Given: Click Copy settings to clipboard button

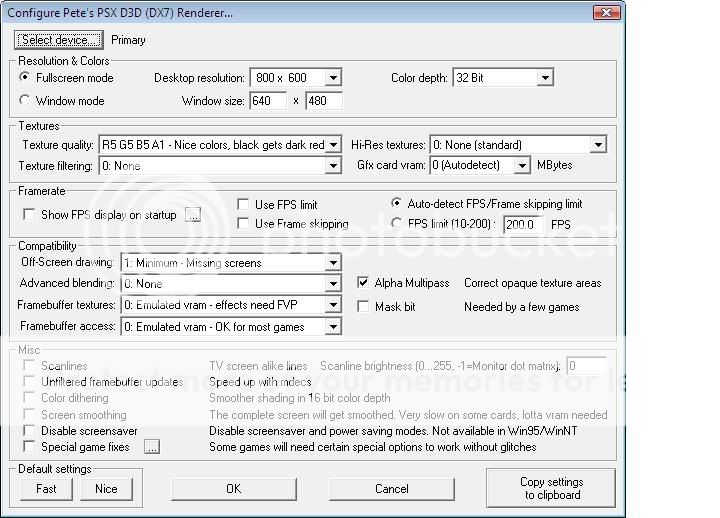Looking at the screenshot, I should pos(551,488).
